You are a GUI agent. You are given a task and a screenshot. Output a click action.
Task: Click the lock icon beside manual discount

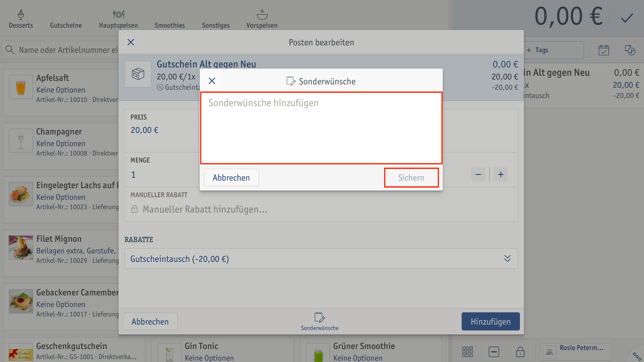pyautogui.click(x=135, y=209)
